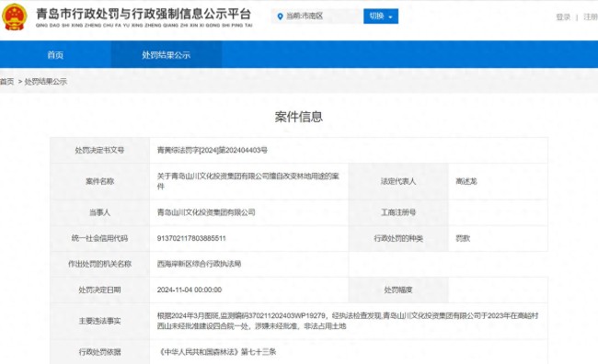Viewport: 598px width, 364px height.
Task: Click the platform title 青岛市行政处罚与行政强制信息公示平台
Action: pos(144,14)
